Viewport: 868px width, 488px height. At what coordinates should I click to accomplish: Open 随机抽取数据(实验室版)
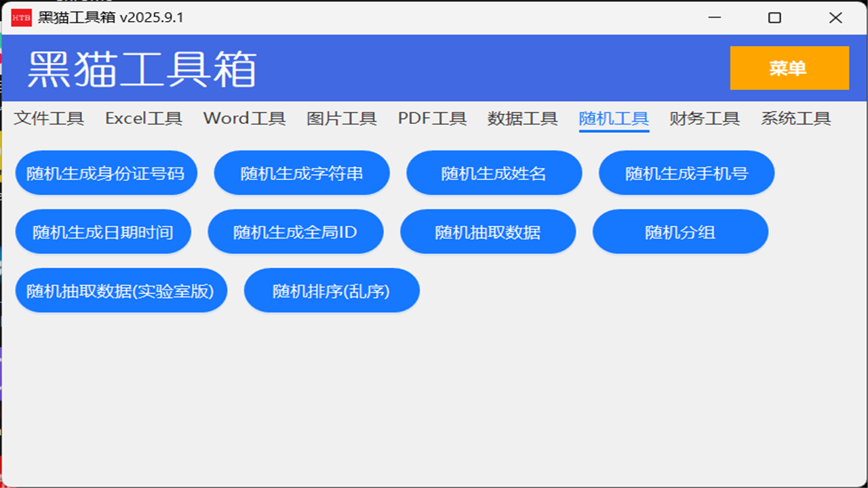coord(121,290)
